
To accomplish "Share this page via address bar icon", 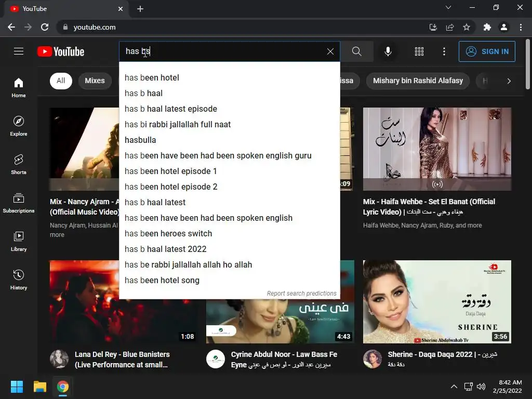I will [450, 27].
